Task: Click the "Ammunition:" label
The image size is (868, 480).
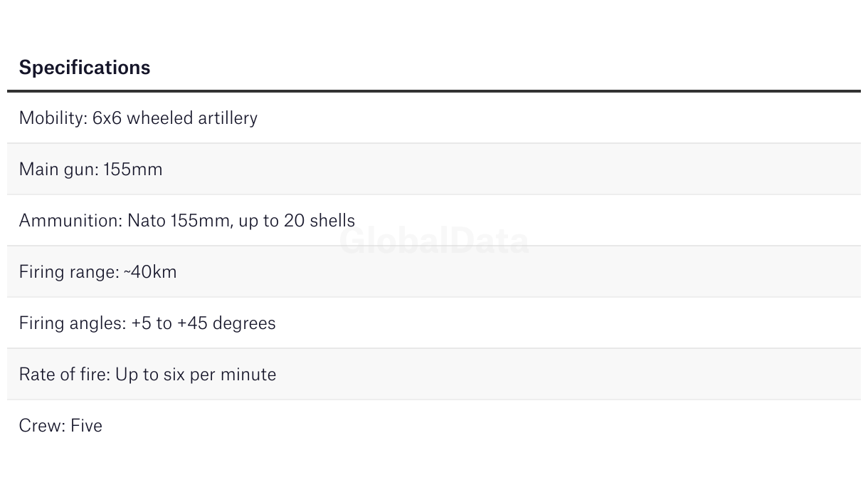Action: pyautogui.click(x=70, y=221)
